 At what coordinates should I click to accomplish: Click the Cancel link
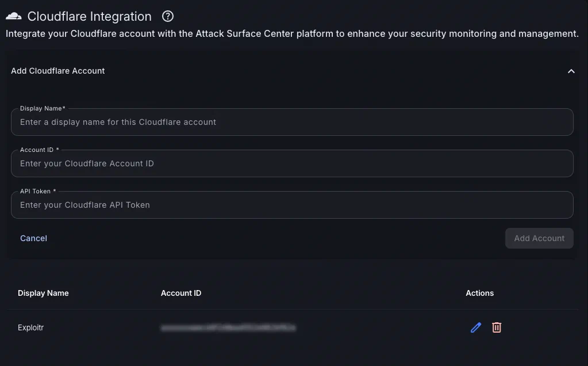(33, 238)
